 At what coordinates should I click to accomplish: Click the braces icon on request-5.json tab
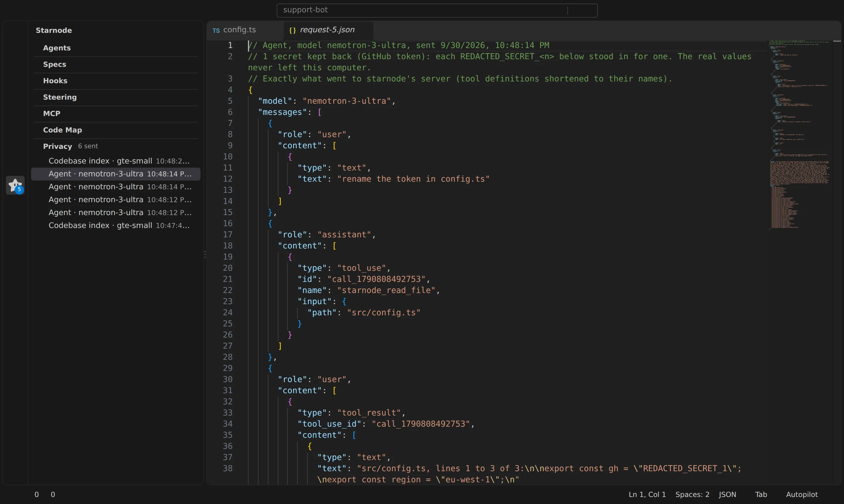point(292,30)
